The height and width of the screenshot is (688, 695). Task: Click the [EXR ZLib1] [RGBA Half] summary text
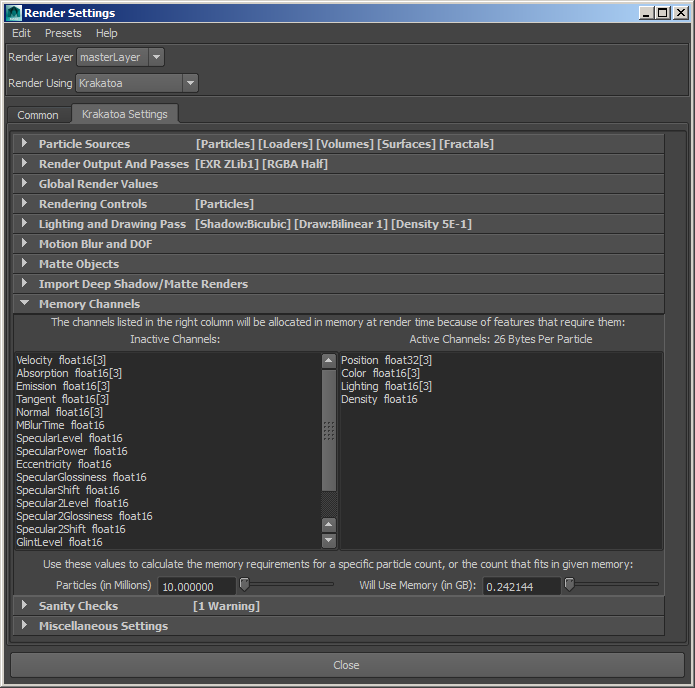tap(262, 164)
